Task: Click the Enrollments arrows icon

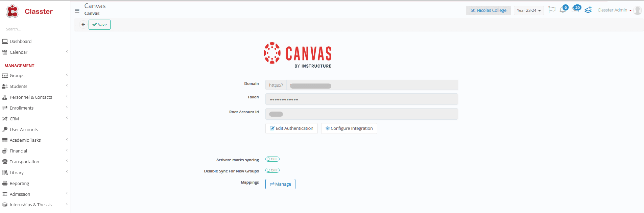Action: pos(5,108)
